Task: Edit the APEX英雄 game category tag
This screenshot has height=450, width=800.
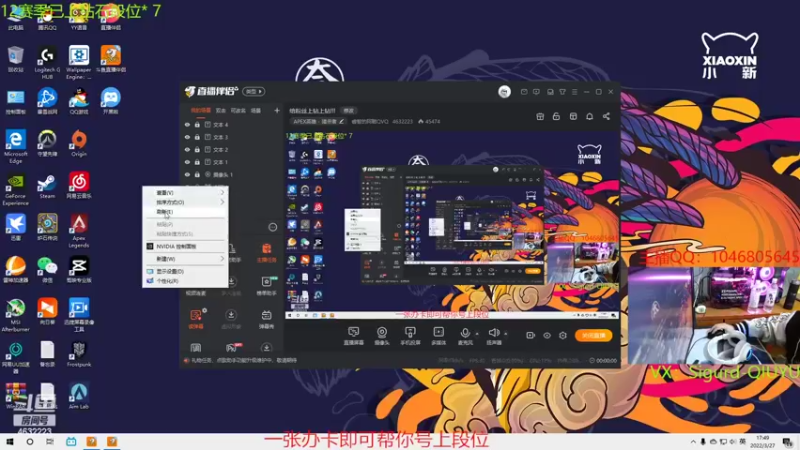Action: click(319, 121)
